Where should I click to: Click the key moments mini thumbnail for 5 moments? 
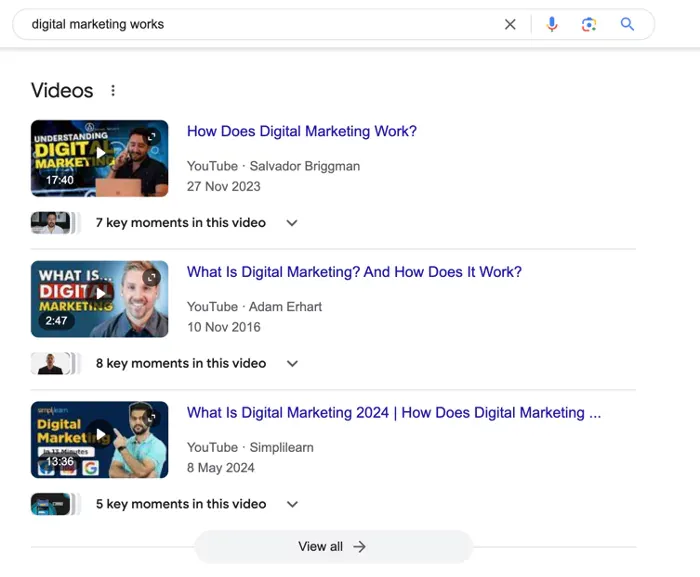click(x=55, y=504)
